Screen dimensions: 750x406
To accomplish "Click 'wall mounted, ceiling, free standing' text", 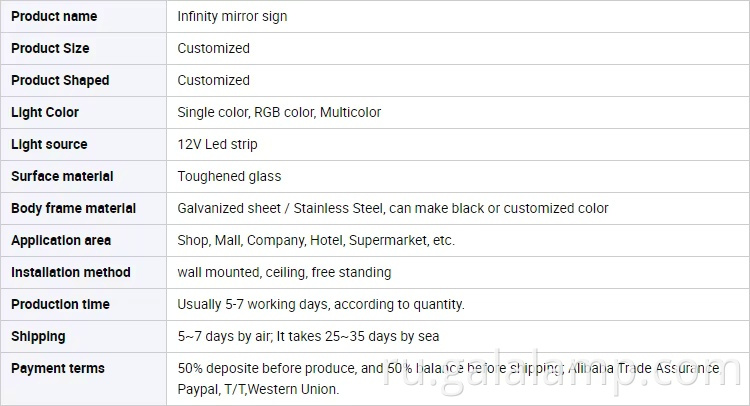I will point(284,272).
